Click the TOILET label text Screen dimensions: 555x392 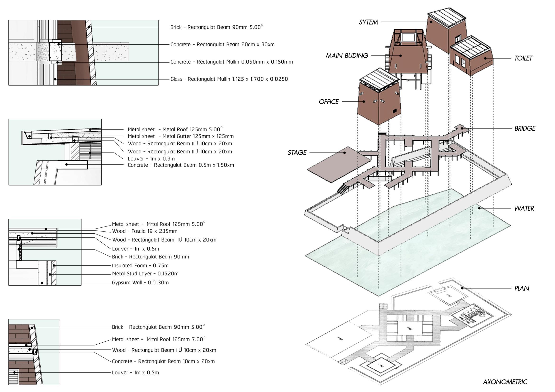(x=523, y=58)
